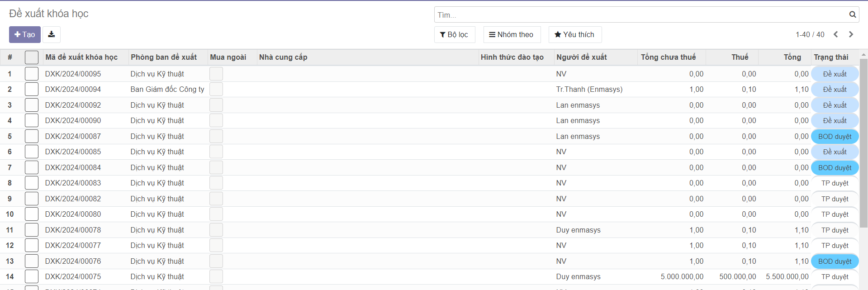Open record DXK/2024/00075
This screenshot has height=290, width=868.
[x=73, y=276]
